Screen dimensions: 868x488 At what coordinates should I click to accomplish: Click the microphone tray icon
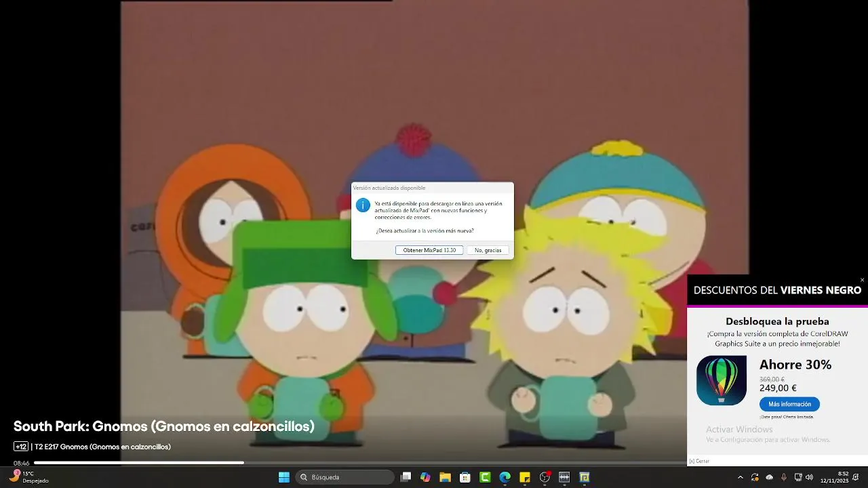(x=784, y=477)
